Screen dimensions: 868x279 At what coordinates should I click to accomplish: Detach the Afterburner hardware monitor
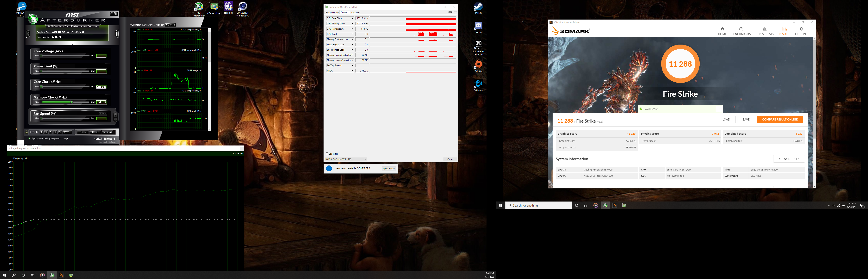pyautogui.click(x=170, y=25)
